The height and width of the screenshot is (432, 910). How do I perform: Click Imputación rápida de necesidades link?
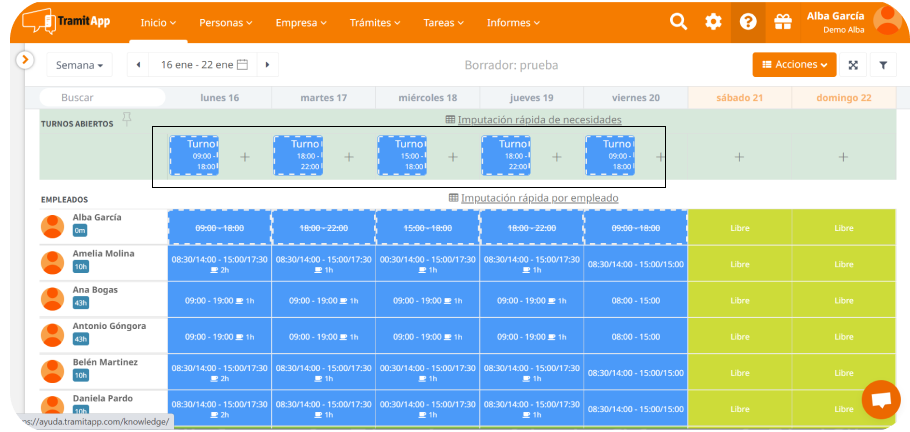[534, 120]
